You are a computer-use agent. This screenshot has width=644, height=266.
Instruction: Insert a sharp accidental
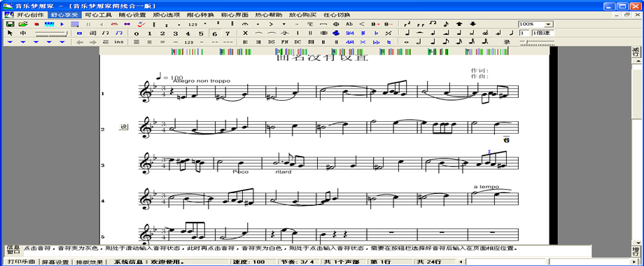(363, 33)
